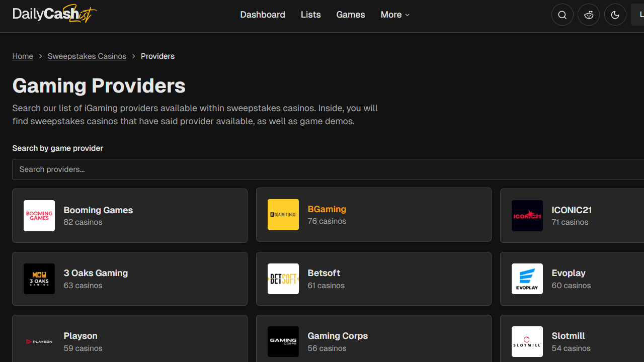Image resolution: width=644 pixels, height=362 pixels.
Task: Open the Gaming Corps provider name
Action: pos(338,336)
